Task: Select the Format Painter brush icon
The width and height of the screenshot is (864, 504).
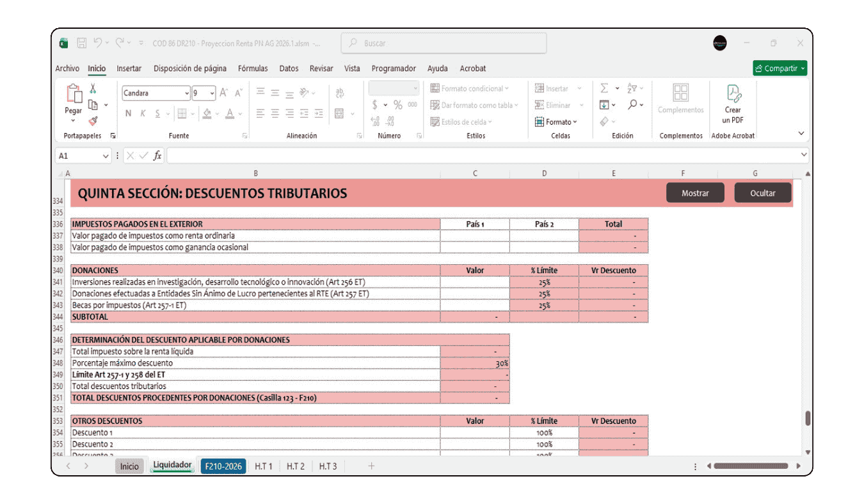Action: pyautogui.click(x=93, y=120)
